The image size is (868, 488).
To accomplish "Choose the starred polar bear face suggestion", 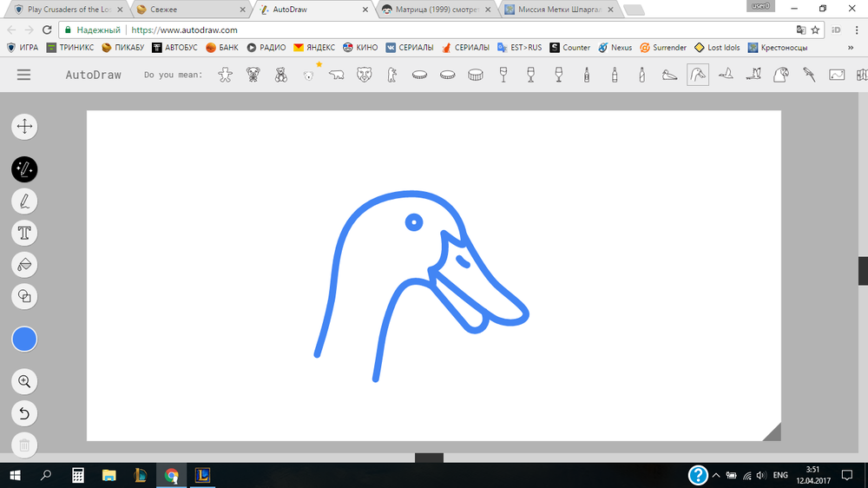I will [309, 75].
